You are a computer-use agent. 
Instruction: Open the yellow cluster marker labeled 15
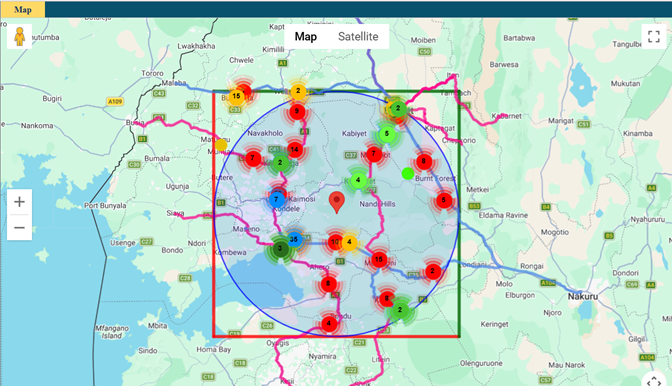[x=236, y=97]
